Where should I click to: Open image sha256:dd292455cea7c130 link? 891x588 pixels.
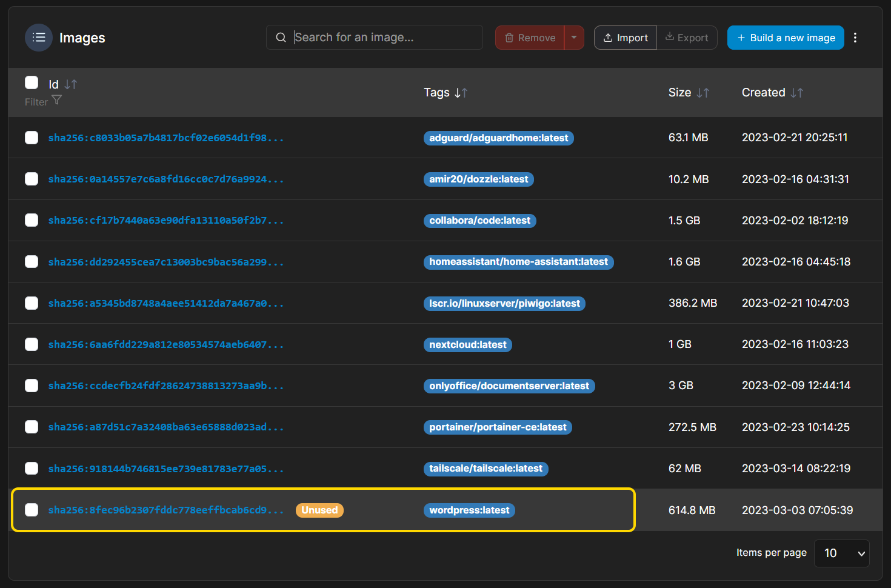coord(166,262)
